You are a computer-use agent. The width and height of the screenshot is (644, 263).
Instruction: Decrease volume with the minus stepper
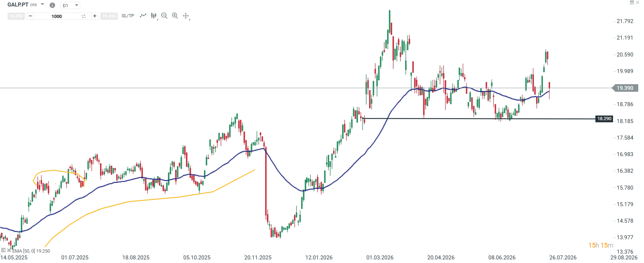point(30,16)
